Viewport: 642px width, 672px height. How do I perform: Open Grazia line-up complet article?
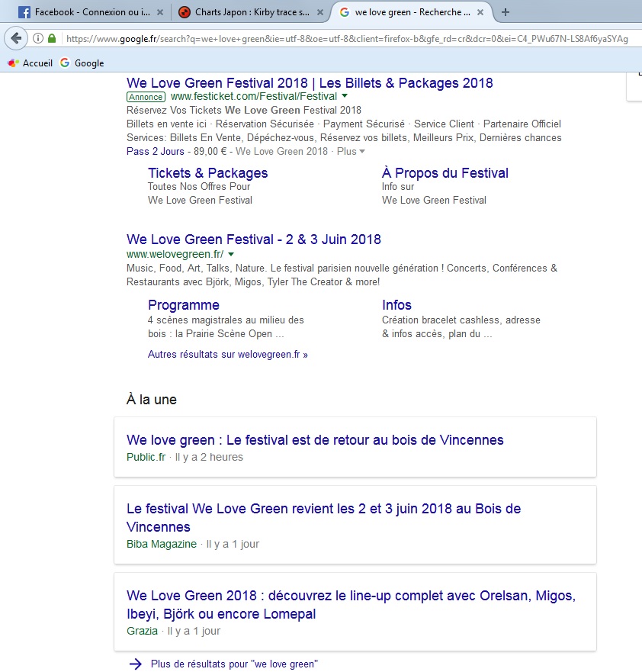351,604
